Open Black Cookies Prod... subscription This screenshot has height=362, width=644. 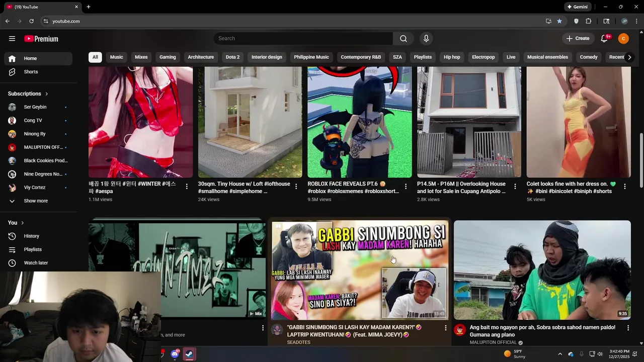pyautogui.click(x=38, y=161)
